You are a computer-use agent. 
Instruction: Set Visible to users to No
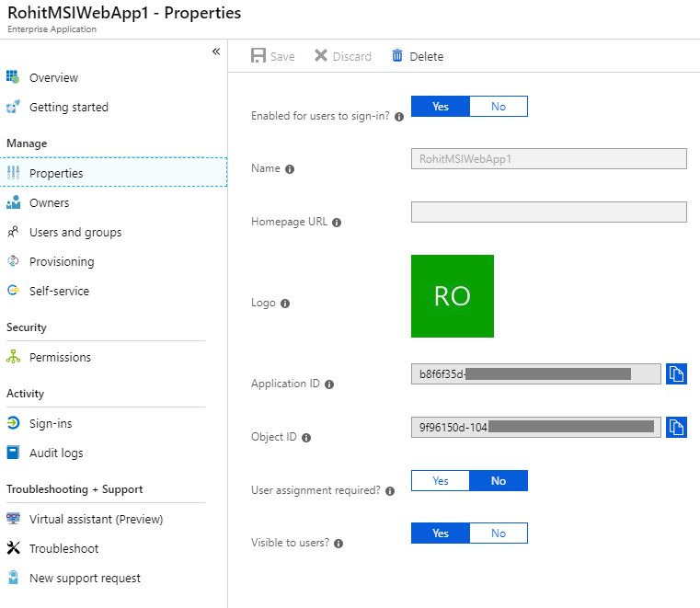(499, 533)
